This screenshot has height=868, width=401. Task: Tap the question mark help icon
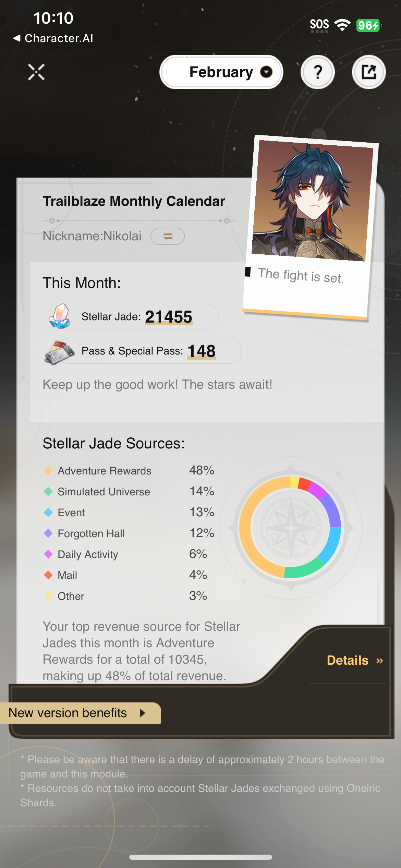click(318, 72)
